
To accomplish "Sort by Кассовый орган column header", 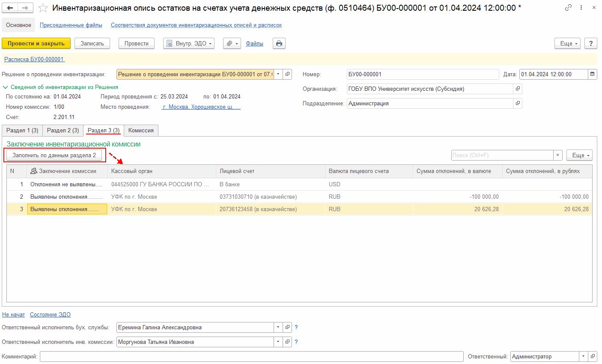I will [162, 171].
